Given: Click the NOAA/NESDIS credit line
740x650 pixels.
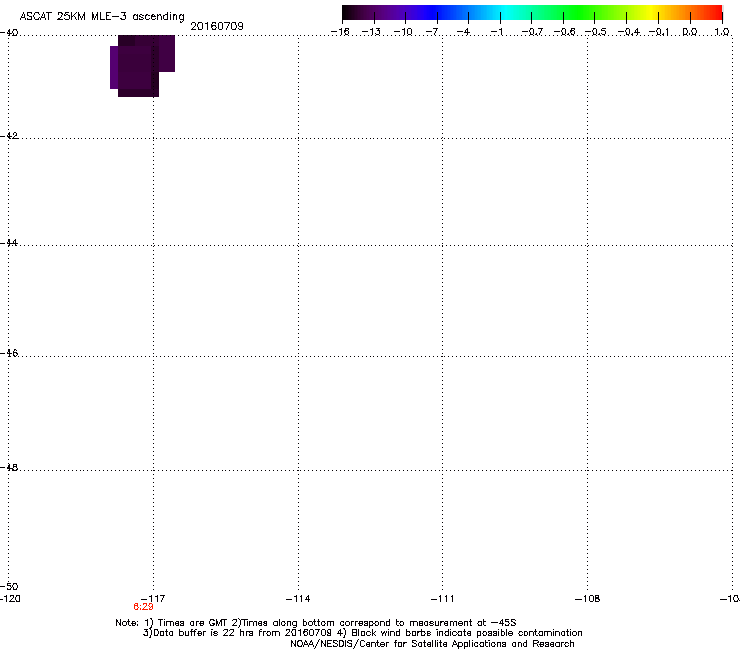Looking at the screenshot, I should point(432,644).
